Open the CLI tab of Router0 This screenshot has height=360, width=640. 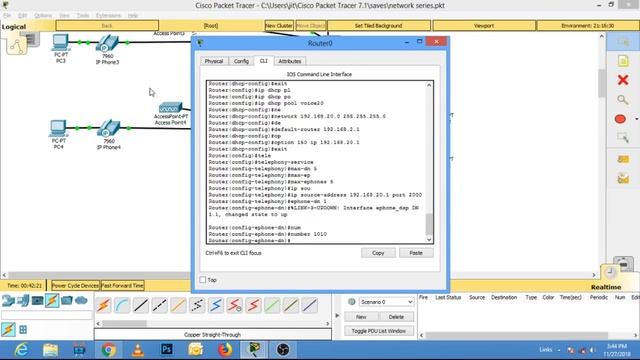[x=264, y=61]
